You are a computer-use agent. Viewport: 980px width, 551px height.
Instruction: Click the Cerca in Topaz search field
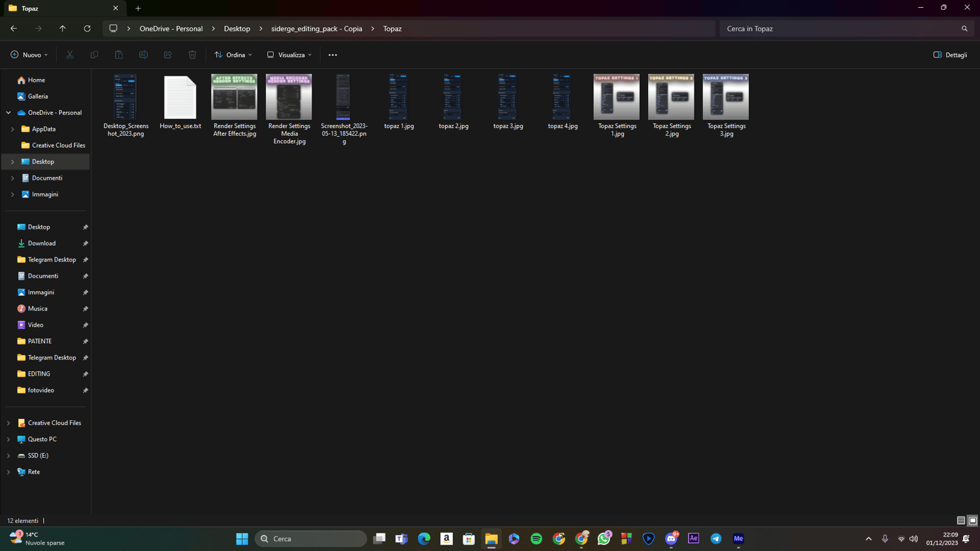tap(847, 29)
